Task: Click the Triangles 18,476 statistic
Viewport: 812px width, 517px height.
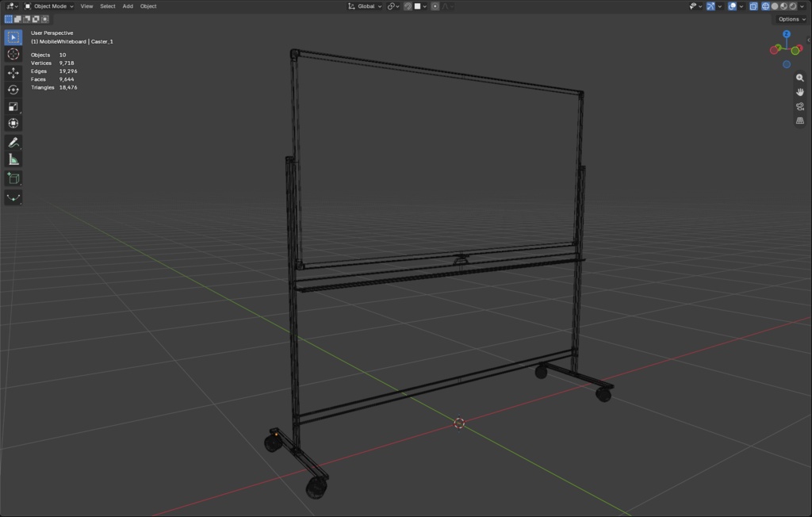Action: coord(54,87)
